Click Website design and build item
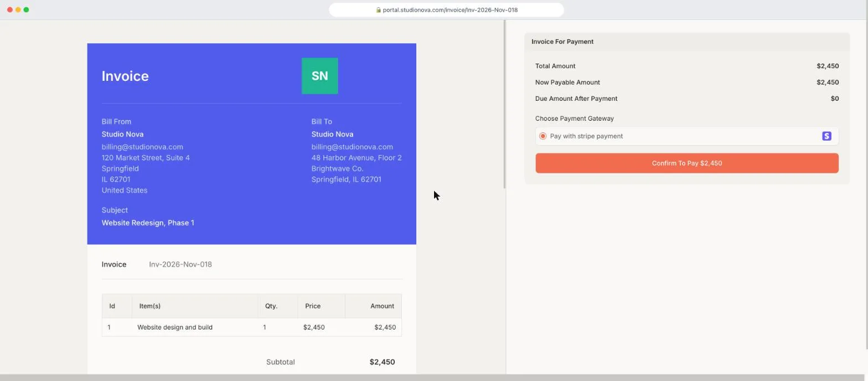This screenshot has width=868, height=381. pyautogui.click(x=175, y=327)
